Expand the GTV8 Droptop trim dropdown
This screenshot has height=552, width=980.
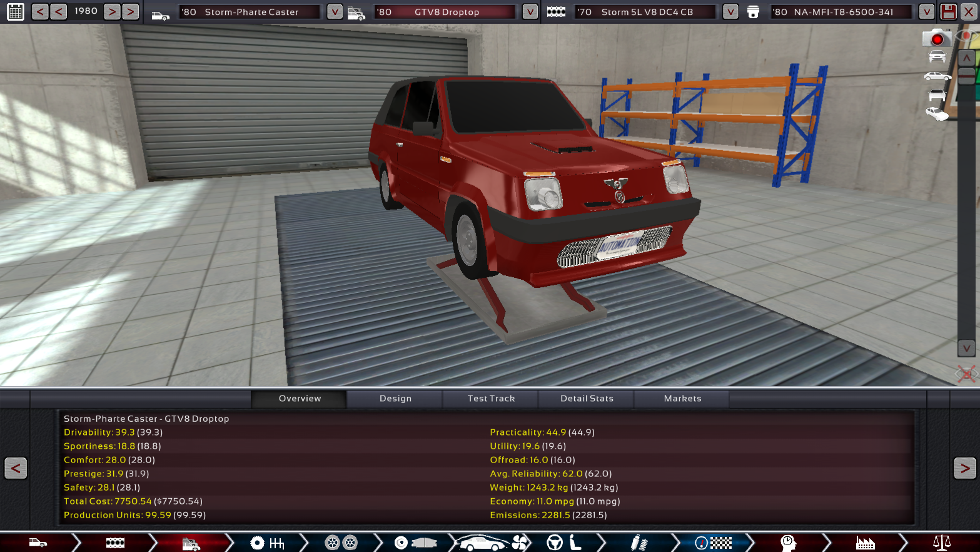click(530, 12)
